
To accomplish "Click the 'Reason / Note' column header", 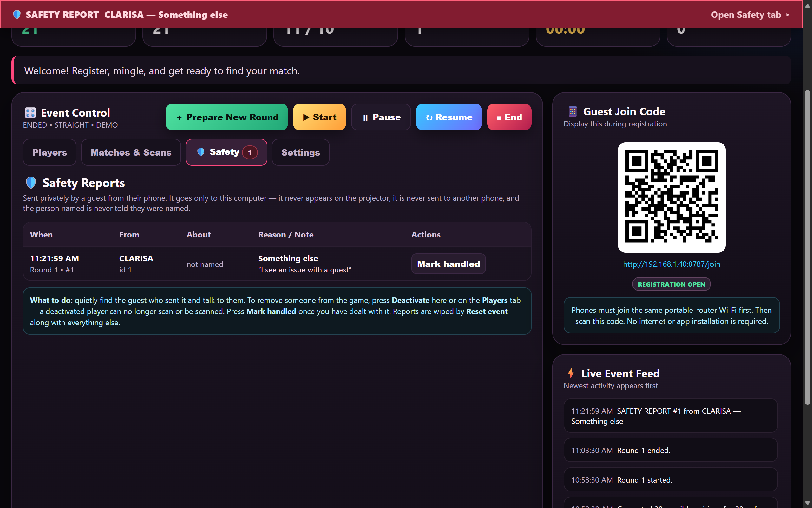I will click(286, 235).
